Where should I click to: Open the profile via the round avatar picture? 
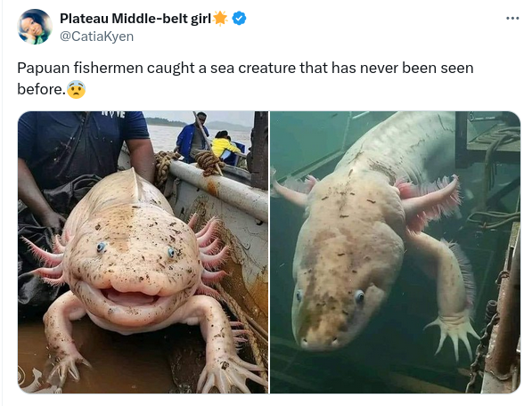click(35, 27)
